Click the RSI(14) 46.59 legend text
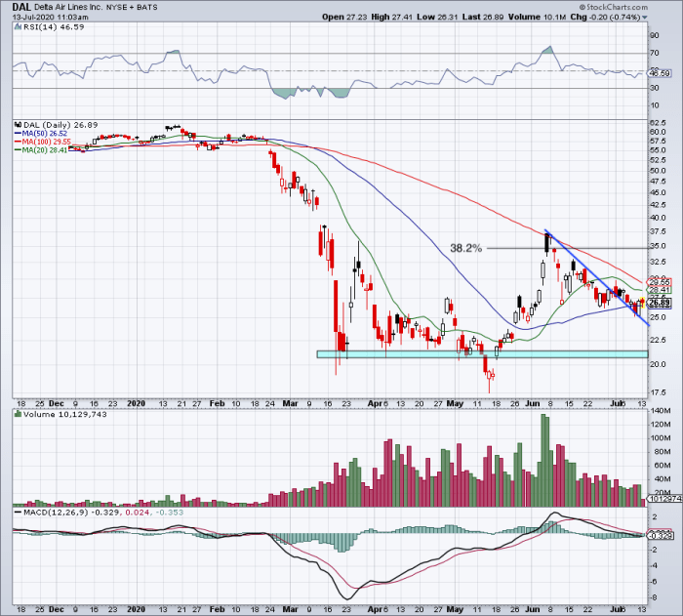The image size is (683, 616). [x=54, y=27]
